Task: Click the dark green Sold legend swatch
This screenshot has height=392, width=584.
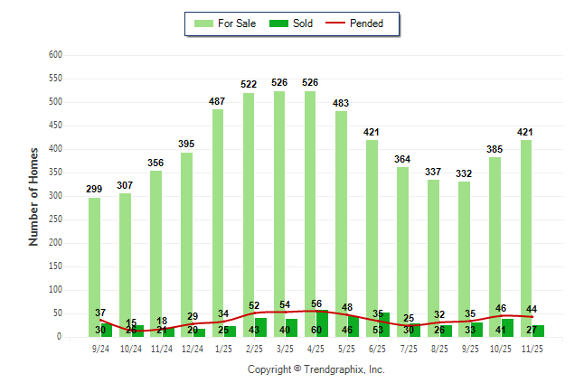Action: pyautogui.click(x=278, y=23)
